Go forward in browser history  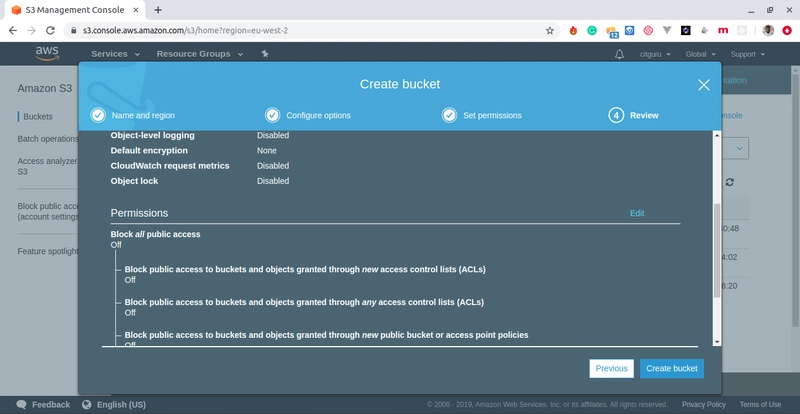(32, 31)
